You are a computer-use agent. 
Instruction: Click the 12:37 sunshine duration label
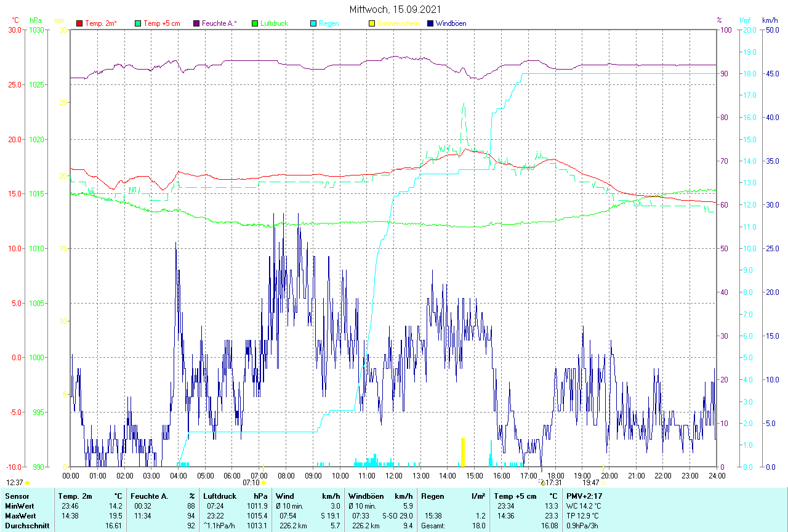coord(15,483)
